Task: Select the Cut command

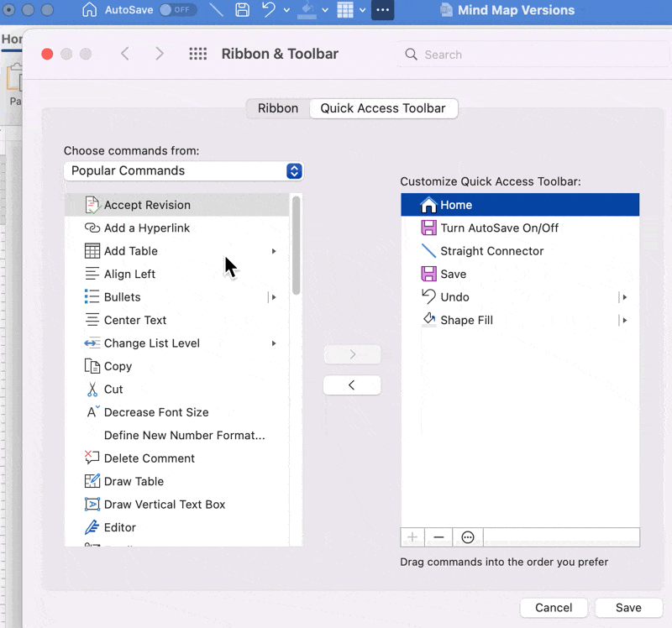Action: tap(177, 390)
